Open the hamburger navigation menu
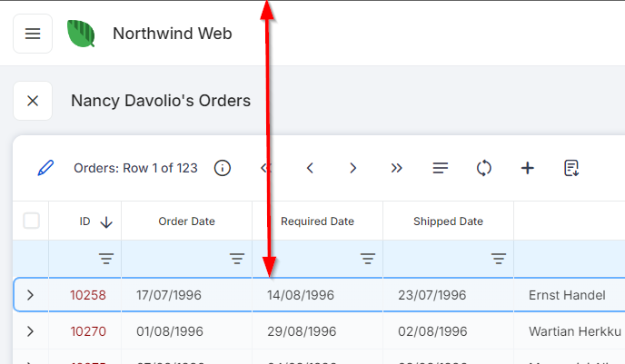Viewport: 625px width, 364px height. [x=33, y=34]
